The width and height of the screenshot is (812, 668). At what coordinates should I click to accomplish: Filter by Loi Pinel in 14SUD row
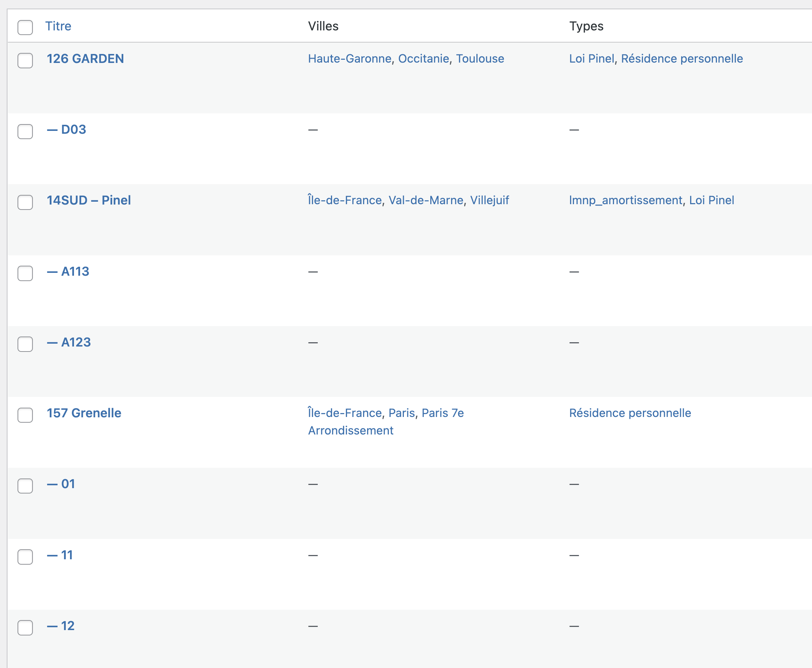coord(711,200)
